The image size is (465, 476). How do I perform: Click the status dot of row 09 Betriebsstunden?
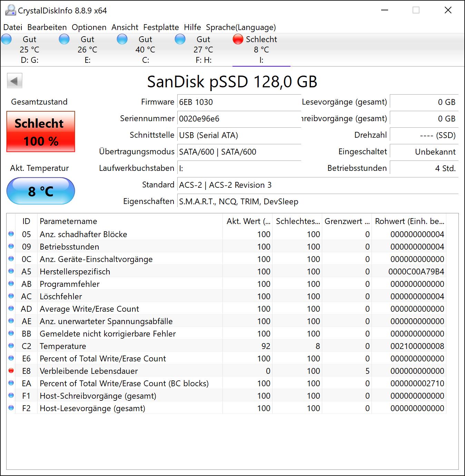11,246
